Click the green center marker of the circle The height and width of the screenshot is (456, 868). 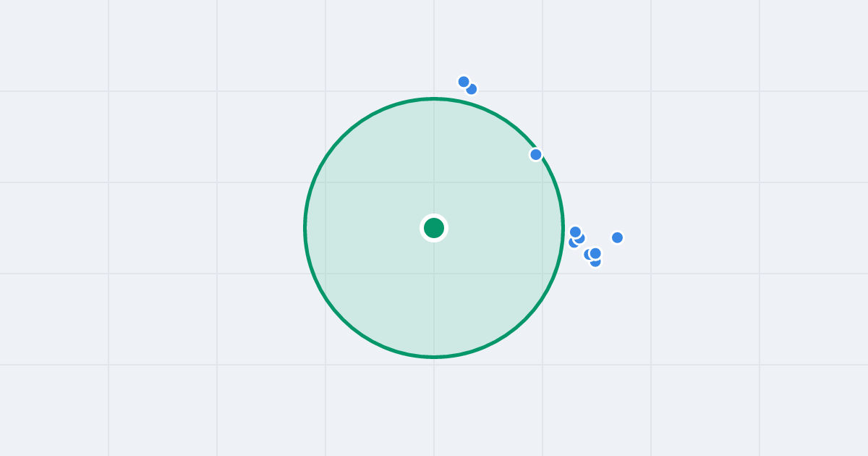click(434, 228)
